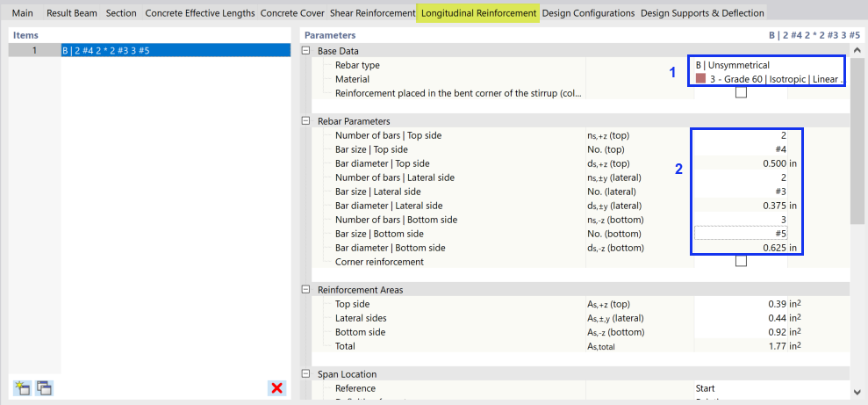Collapse the Rebar Parameters section
This screenshot has width=868, height=405.
point(306,121)
